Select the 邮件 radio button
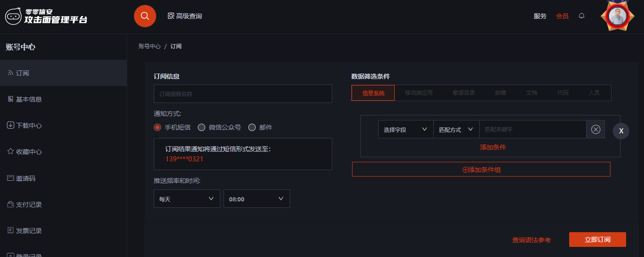This screenshot has width=644, height=257. [252, 127]
